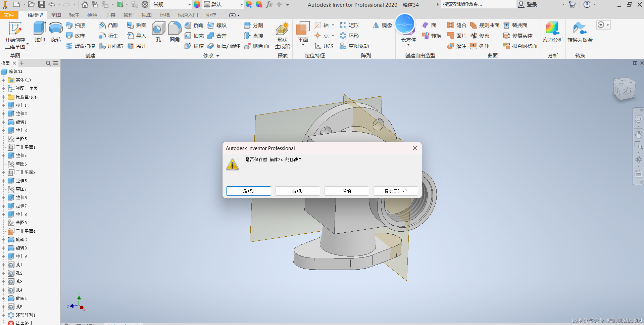Expand the 实体(1) browser node

click(x=3, y=80)
